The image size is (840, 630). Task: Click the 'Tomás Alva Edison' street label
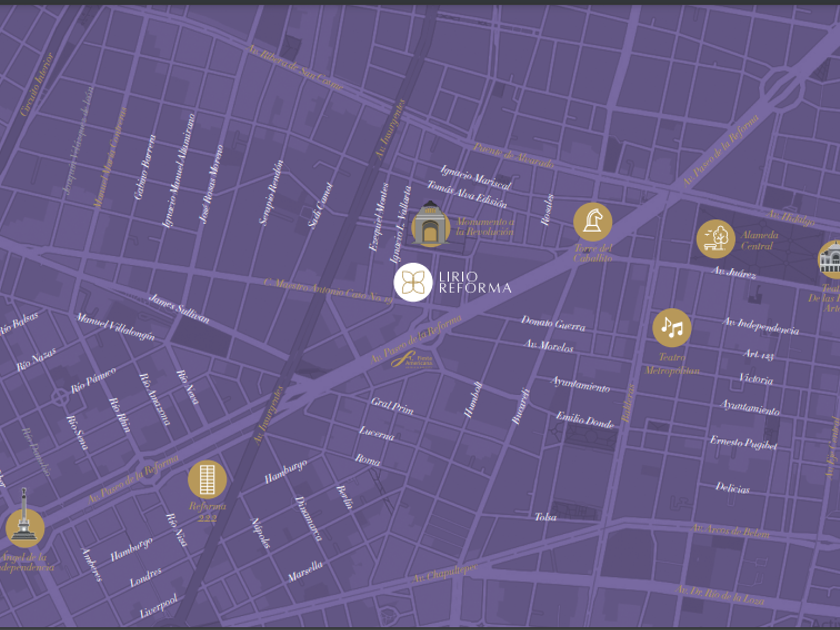[467, 194]
